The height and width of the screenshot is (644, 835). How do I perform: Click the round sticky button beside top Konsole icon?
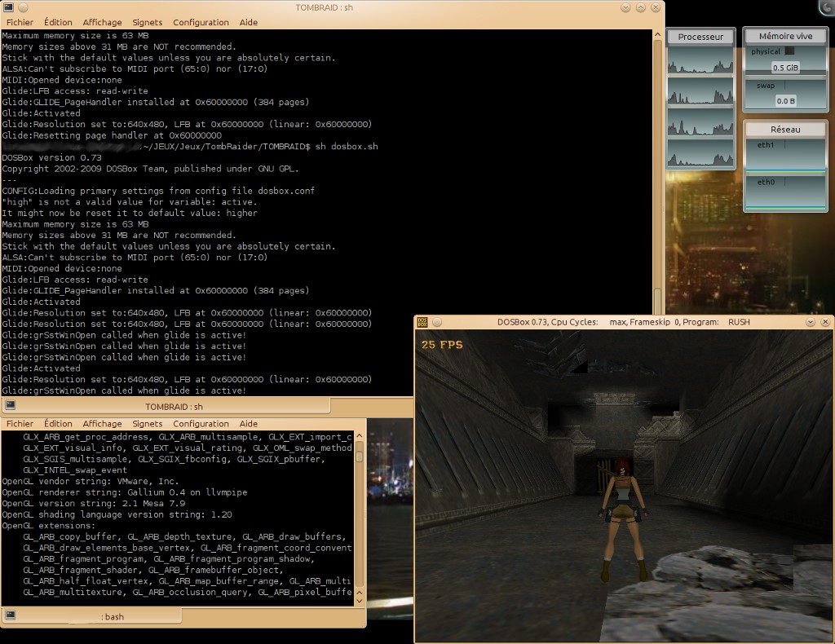[x=24, y=7]
